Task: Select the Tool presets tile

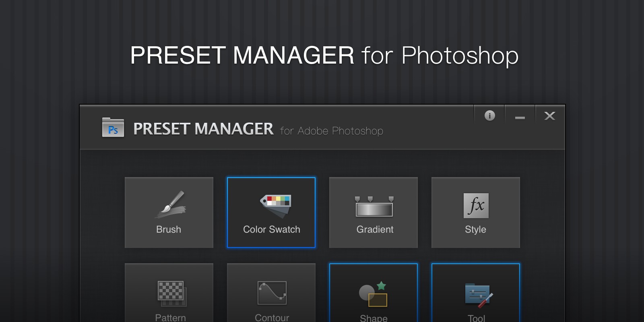Action: click(476, 293)
